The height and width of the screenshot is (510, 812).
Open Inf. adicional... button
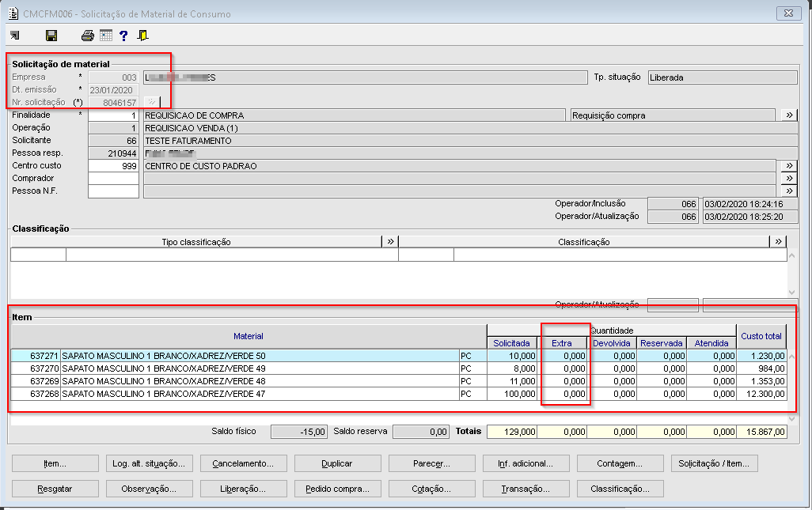coord(526,463)
